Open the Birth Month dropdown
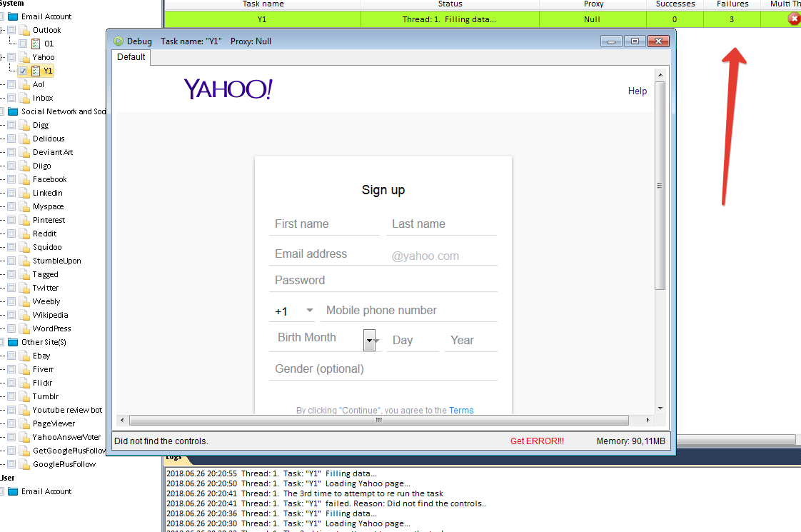Image resolution: width=801 pixels, height=532 pixels. [370, 341]
